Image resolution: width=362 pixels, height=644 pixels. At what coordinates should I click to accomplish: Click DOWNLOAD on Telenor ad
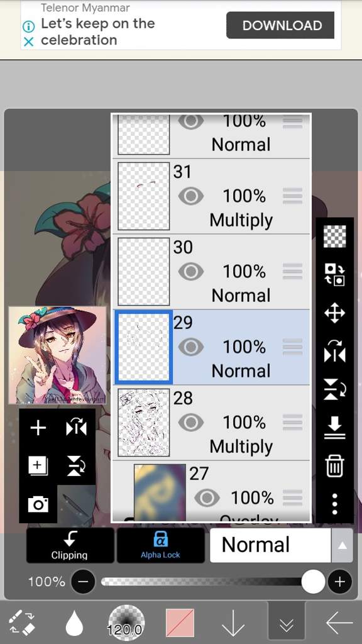280,25
